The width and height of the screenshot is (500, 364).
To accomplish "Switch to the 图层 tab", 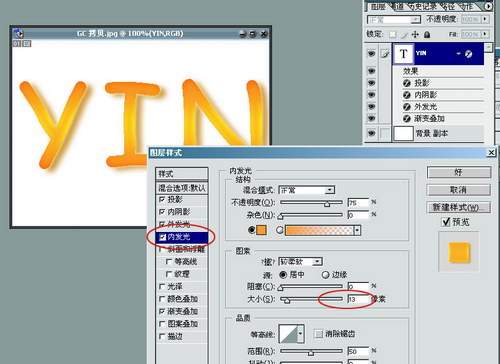I will (x=378, y=7).
